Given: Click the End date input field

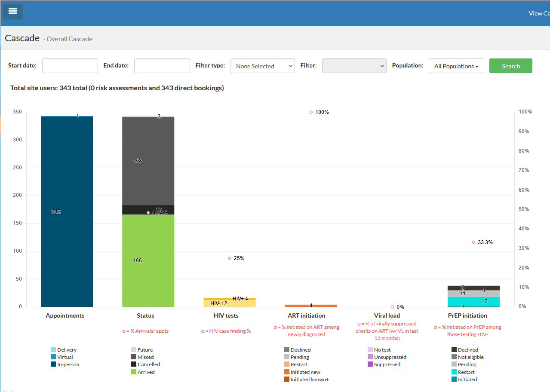Looking at the screenshot, I should (162, 66).
